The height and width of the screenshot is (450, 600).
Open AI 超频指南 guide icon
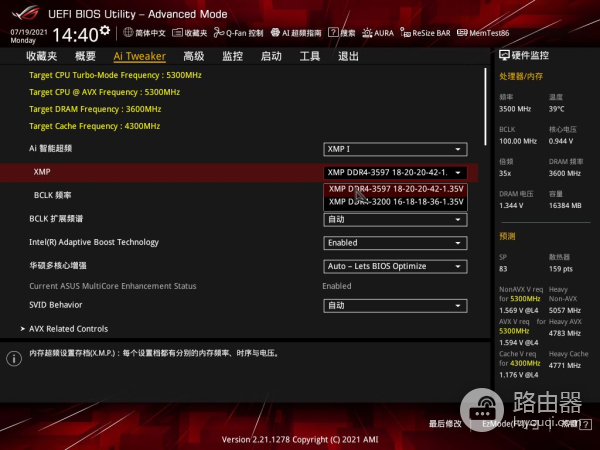coord(275,33)
